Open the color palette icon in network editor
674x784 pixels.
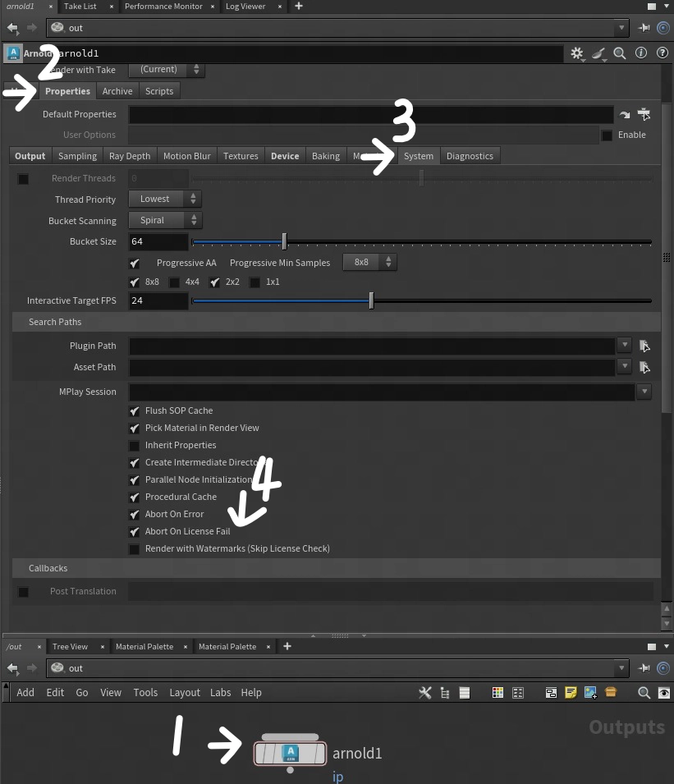tap(497, 693)
